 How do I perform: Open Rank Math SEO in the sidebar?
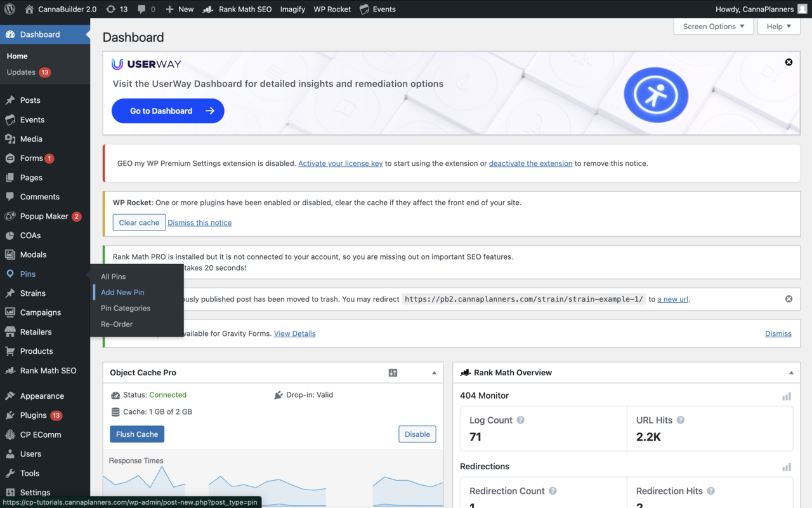point(45,370)
